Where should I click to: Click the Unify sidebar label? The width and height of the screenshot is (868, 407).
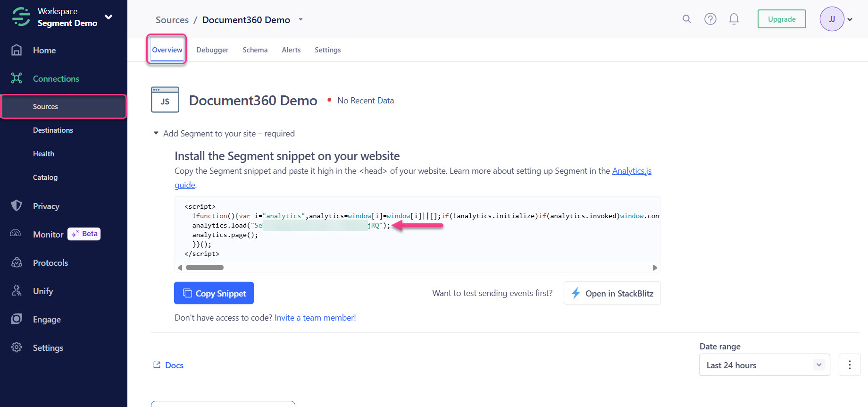(x=43, y=291)
